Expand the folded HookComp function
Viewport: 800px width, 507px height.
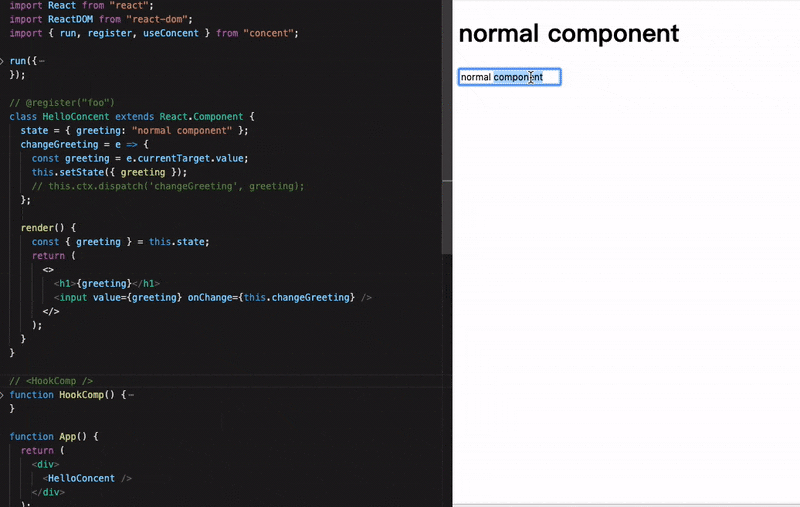[x=2, y=395]
